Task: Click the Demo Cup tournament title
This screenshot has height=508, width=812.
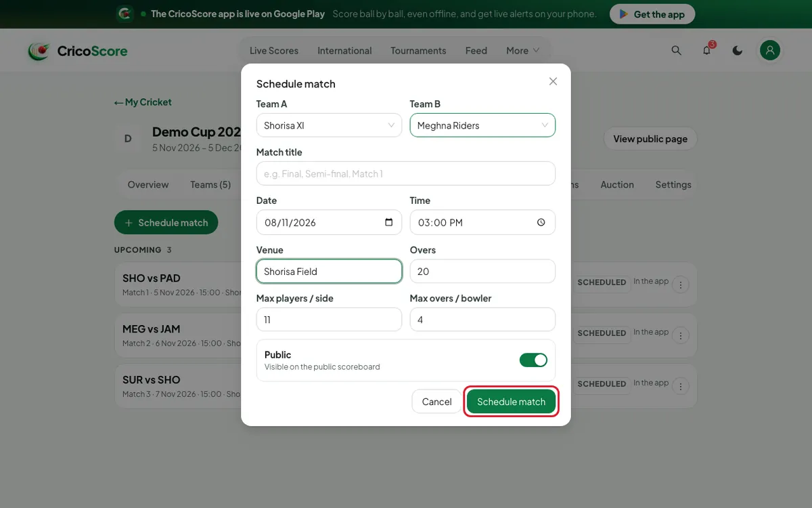Action: 197,131
